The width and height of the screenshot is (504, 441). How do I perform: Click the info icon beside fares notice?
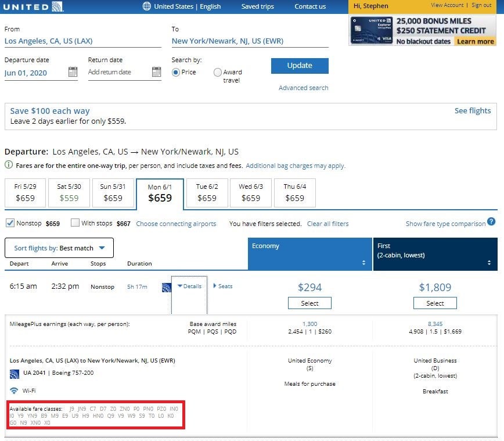(x=9, y=165)
